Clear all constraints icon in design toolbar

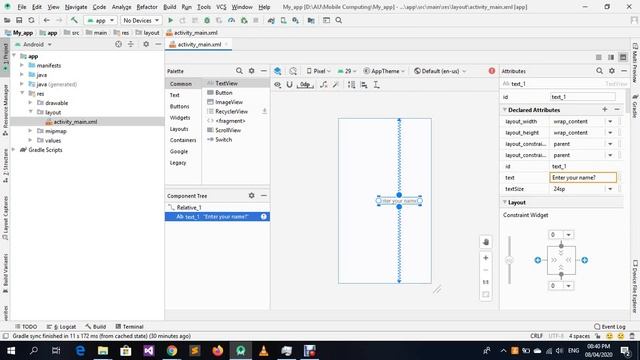click(323, 84)
